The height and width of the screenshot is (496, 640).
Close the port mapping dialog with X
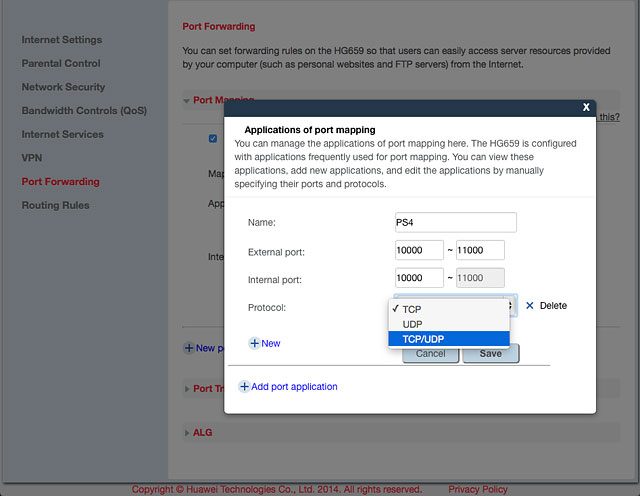point(586,107)
